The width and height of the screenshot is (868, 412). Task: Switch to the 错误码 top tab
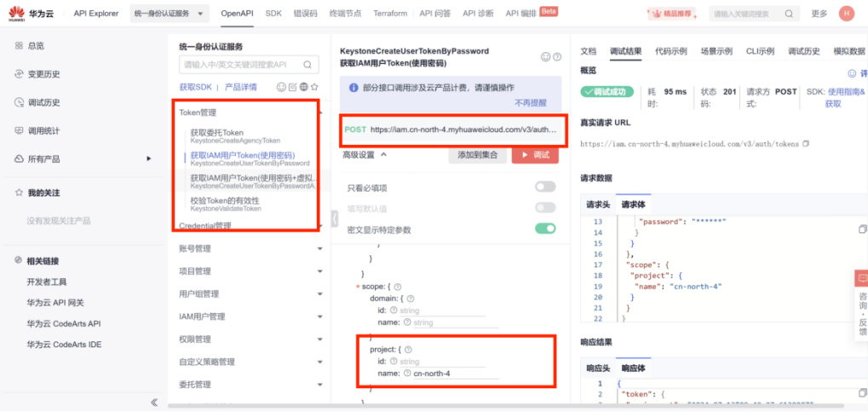306,14
